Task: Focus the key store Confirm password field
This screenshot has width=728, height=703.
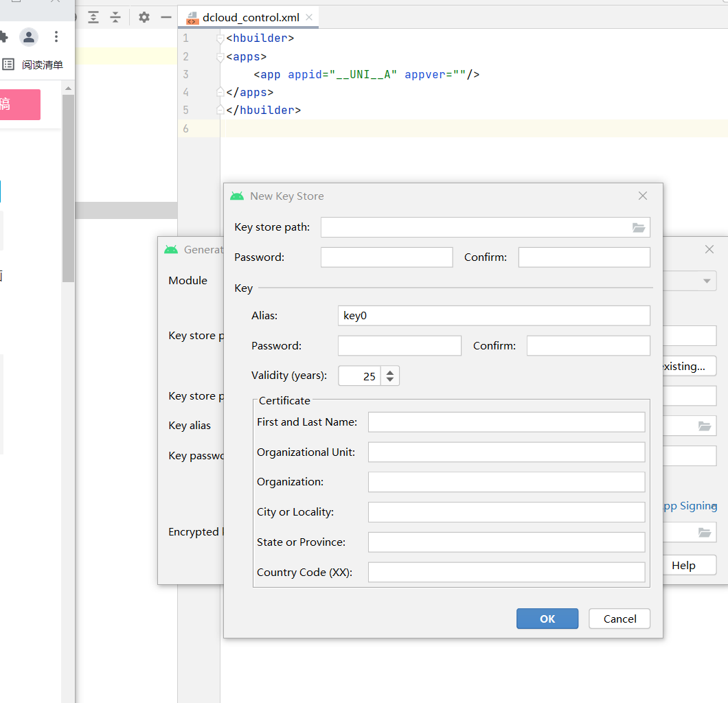Action: (584, 257)
